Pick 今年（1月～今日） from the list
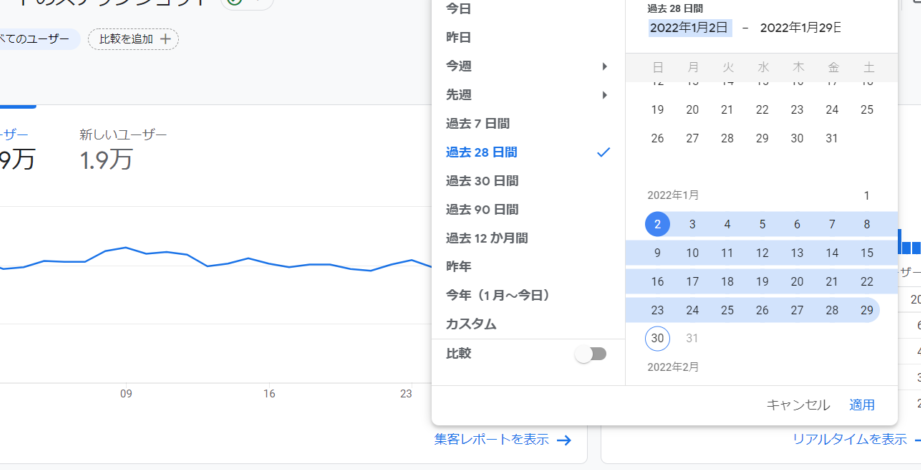The height and width of the screenshot is (470, 921). click(498, 296)
